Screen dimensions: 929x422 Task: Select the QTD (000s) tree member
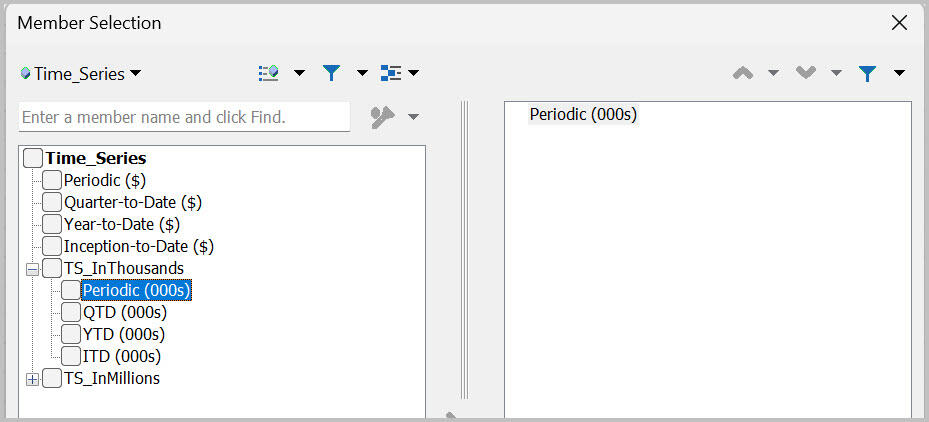tap(125, 312)
